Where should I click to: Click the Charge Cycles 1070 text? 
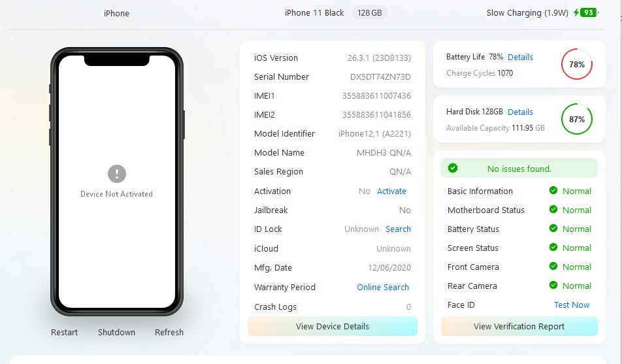pyautogui.click(x=480, y=73)
